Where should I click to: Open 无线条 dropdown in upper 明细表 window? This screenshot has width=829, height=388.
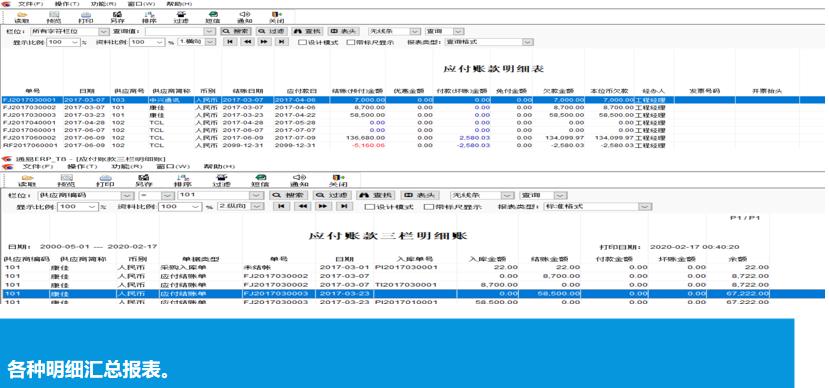[416, 32]
